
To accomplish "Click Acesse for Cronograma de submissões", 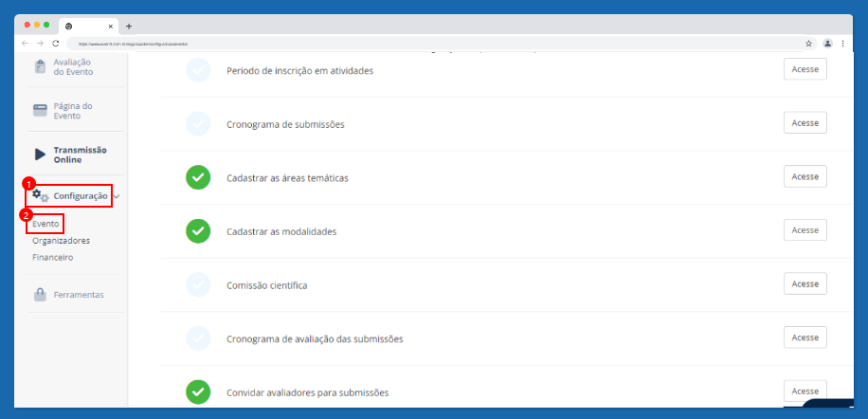I will 805,123.
